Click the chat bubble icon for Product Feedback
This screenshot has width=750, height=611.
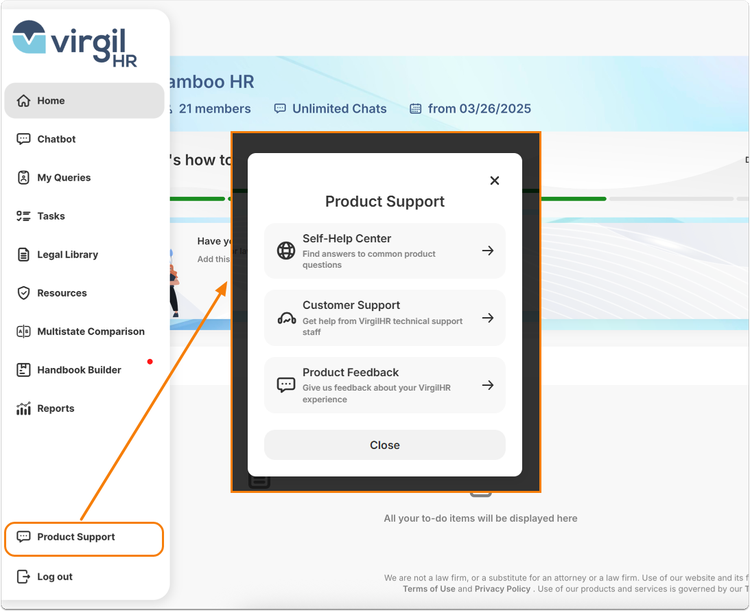[286, 385]
